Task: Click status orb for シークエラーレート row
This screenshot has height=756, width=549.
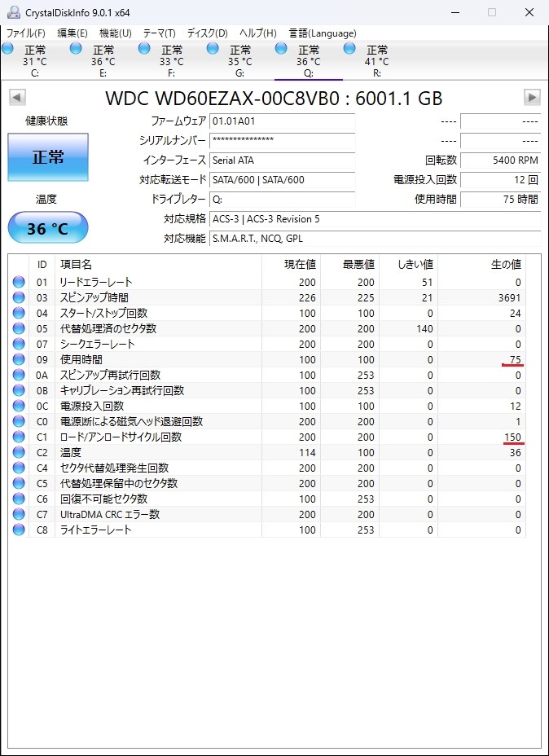Action: coord(19,344)
